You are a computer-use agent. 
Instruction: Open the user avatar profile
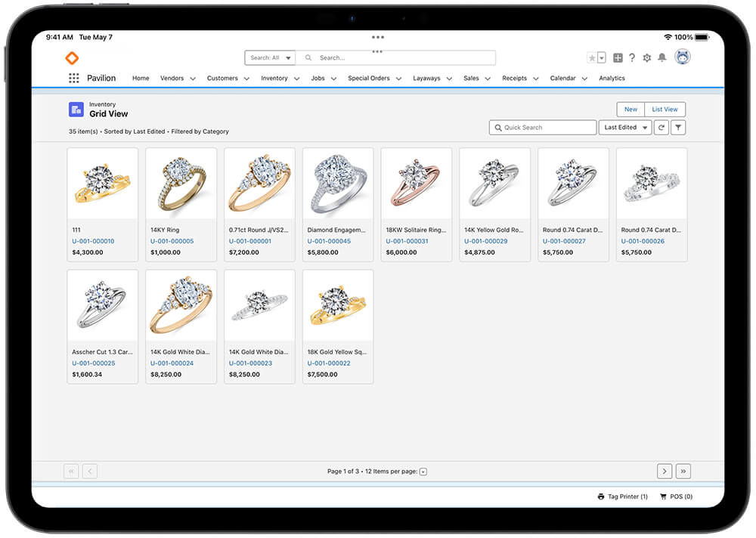point(682,57)
